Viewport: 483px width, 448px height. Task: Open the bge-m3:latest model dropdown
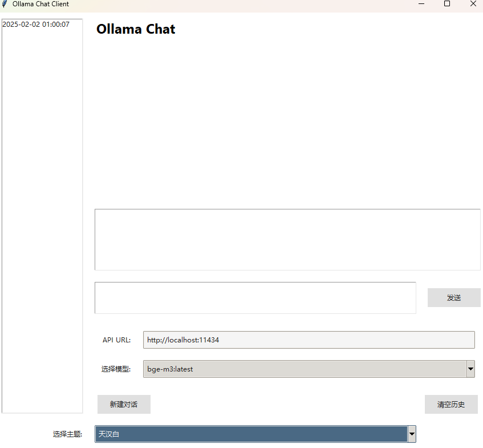click(470, 369)
